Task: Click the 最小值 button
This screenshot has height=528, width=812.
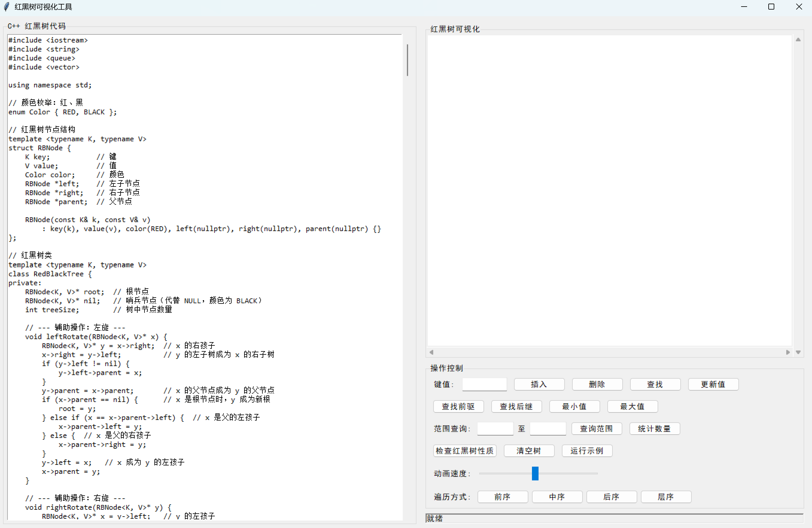Action: (x=574, y=406)
